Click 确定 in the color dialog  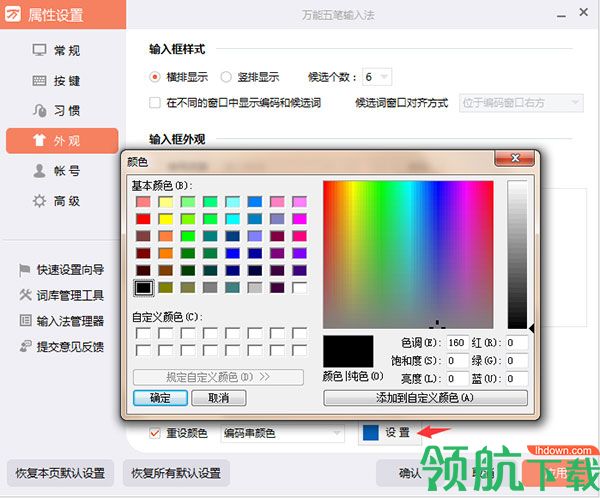click(x=160, y=398)
